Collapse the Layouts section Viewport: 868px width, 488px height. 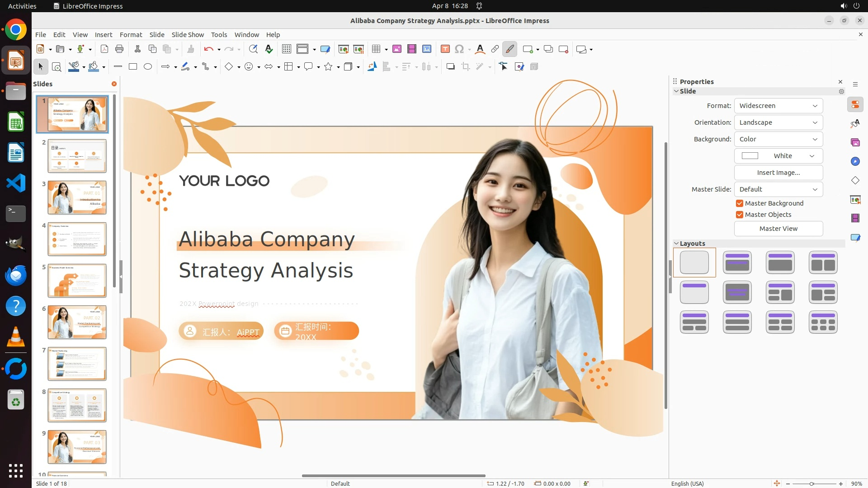676,244
